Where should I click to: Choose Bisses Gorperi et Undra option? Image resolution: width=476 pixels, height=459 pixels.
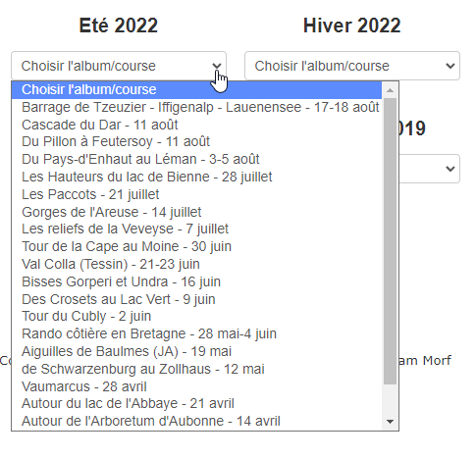pos(196,282)
